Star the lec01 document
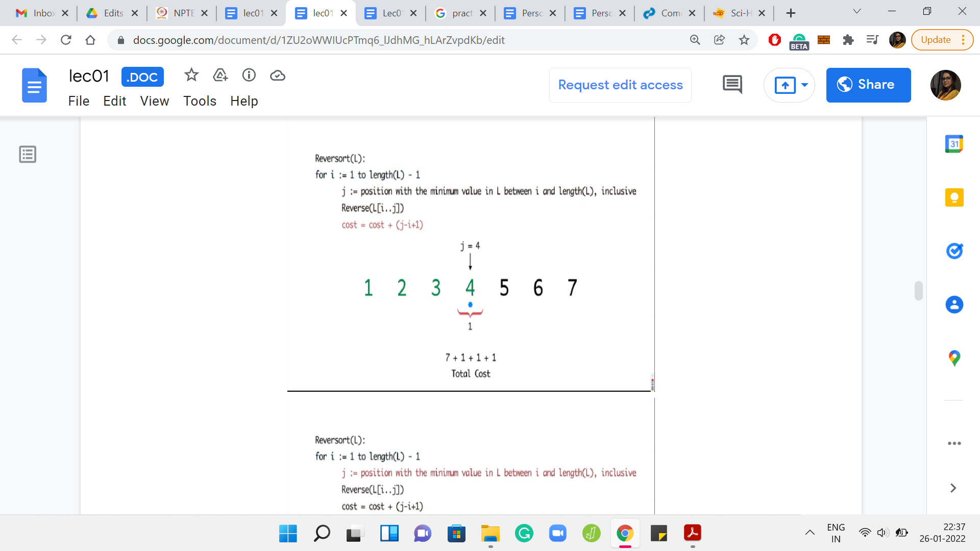Viewport: 980px width, 551px height. tap(191, 76)
